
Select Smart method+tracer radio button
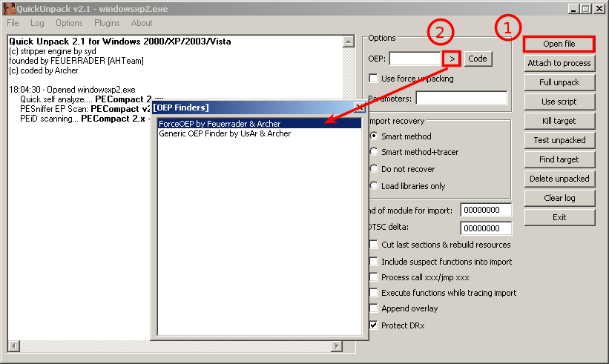pyautogui.click(x=374, y=152)
